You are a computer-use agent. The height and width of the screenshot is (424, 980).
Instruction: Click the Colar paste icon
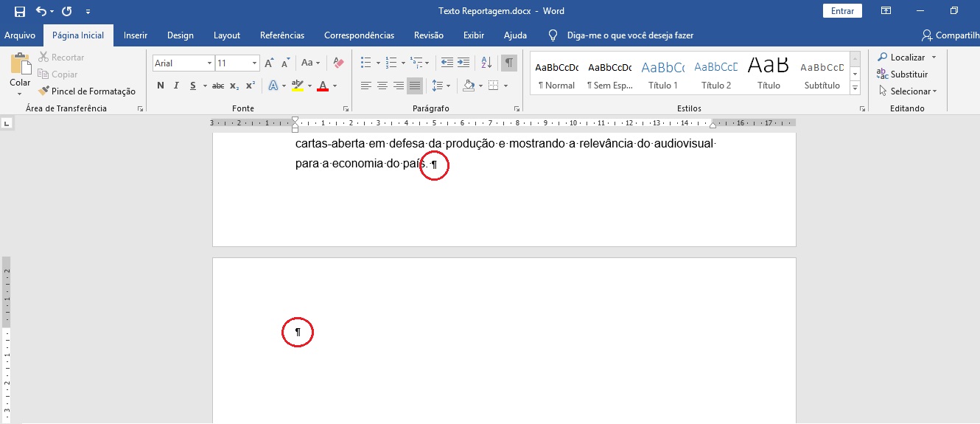click(x=20, y=63)
